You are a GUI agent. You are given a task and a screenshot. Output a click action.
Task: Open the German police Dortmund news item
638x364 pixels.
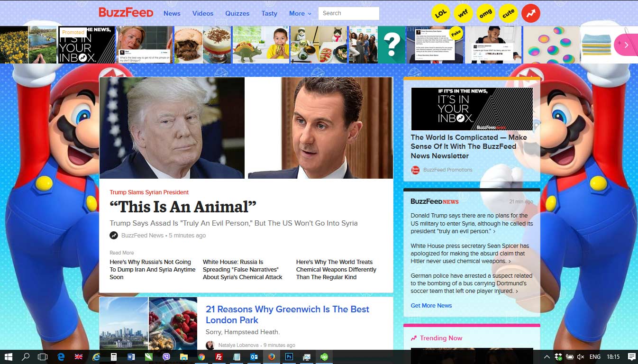[471, 283]
